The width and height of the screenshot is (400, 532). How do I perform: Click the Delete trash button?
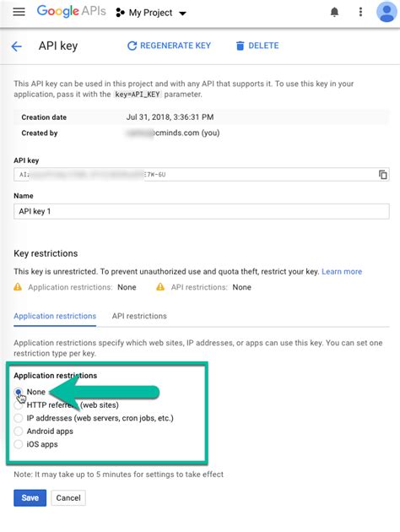tap(257, 46)
